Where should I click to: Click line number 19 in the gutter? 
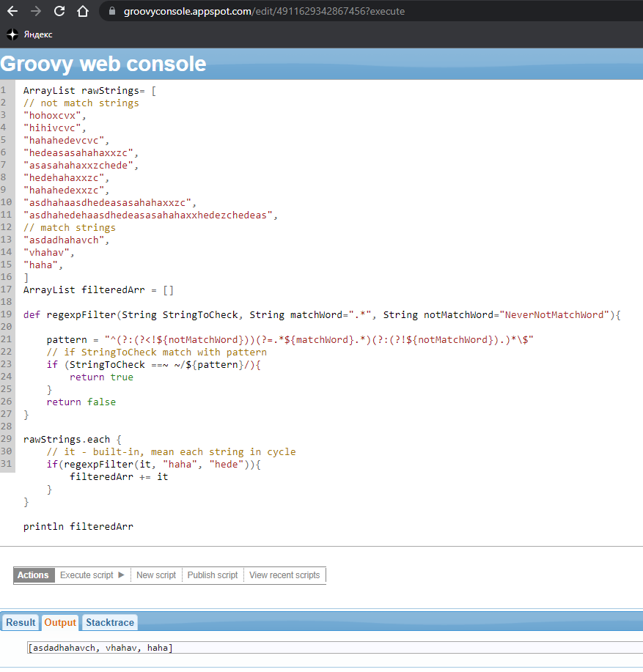(6, 314)
